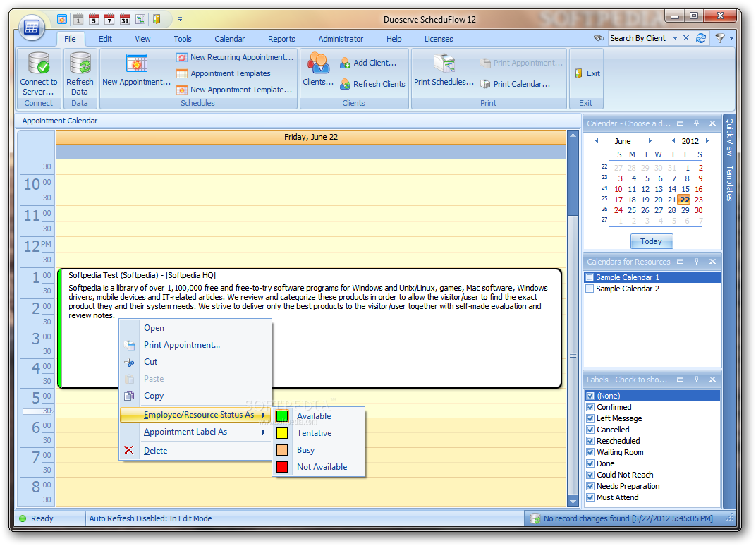Screen dimensions: 756x546
Task: Select June 15 in mini calendar
Action: 685,189
